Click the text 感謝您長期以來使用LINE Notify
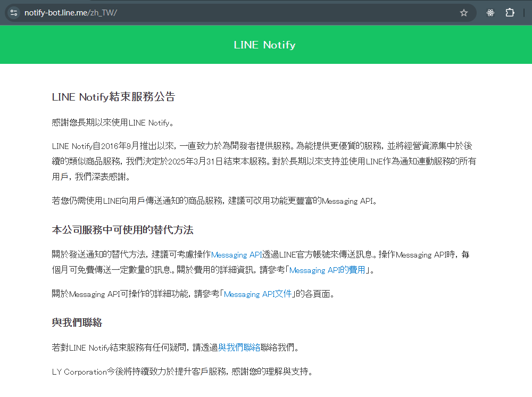This screenshot has height=397, width=532. click(113, 122)
